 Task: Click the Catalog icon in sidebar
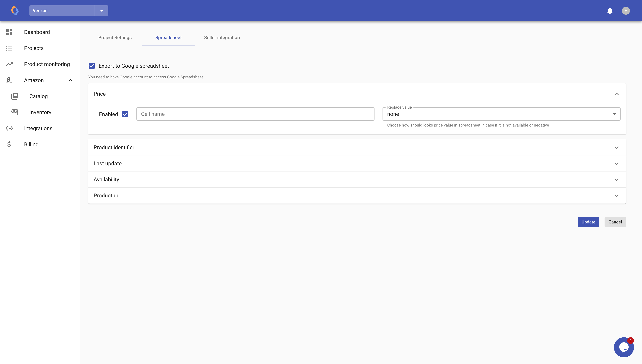coord(15,96)
